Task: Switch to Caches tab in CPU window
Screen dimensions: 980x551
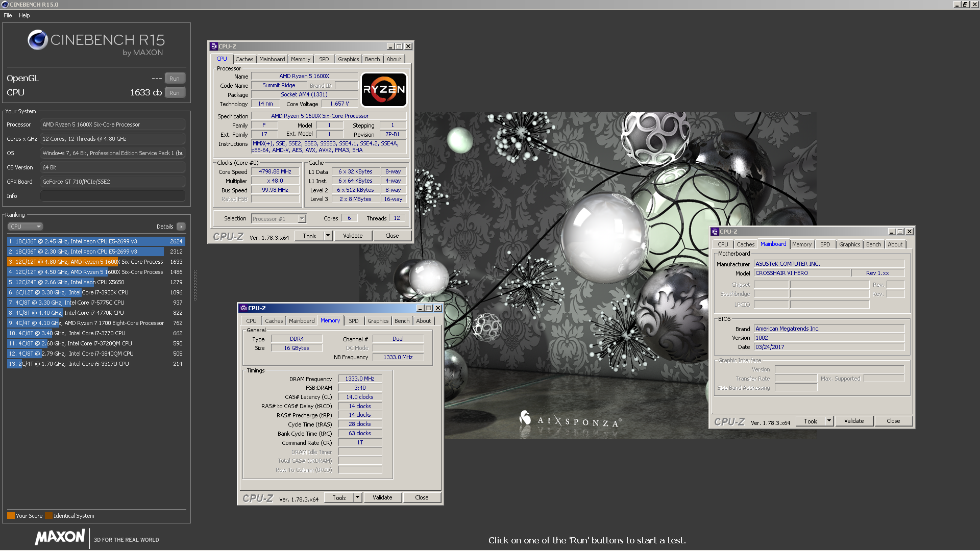Action: [x=244, y=59]
